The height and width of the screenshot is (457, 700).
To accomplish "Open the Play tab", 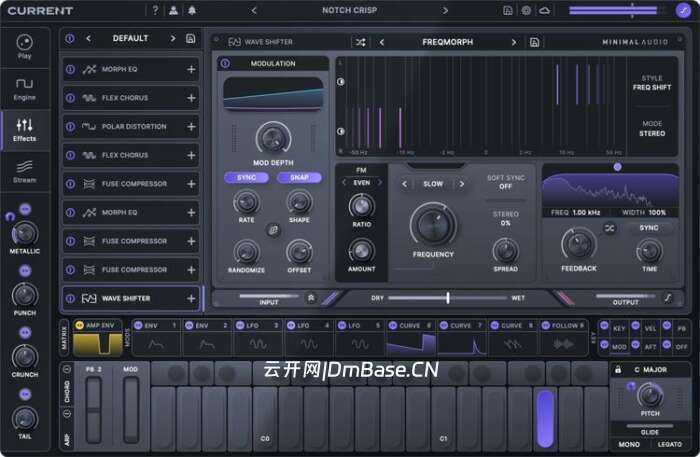I will [25, 47].
